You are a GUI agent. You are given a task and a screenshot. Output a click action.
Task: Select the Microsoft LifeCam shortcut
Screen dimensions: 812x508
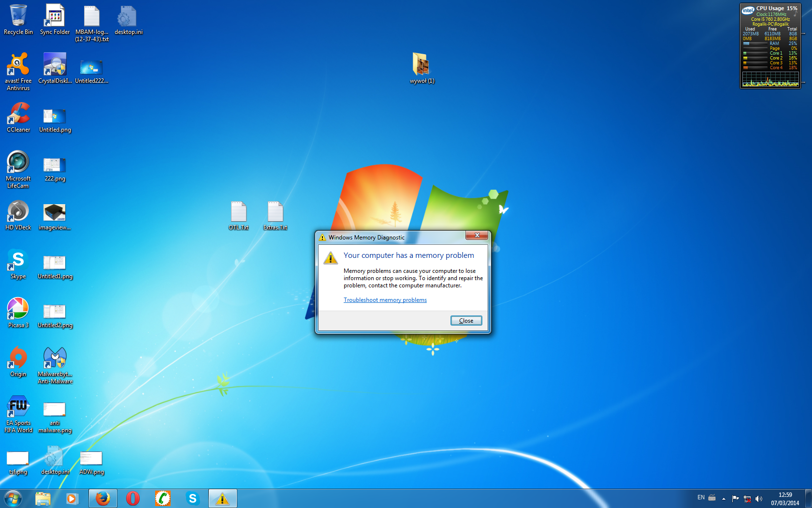click(x=18, y=169)
